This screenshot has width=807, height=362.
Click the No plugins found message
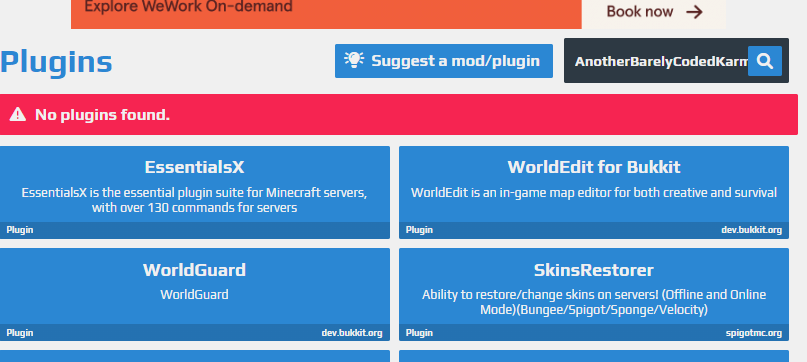[102, 115]
